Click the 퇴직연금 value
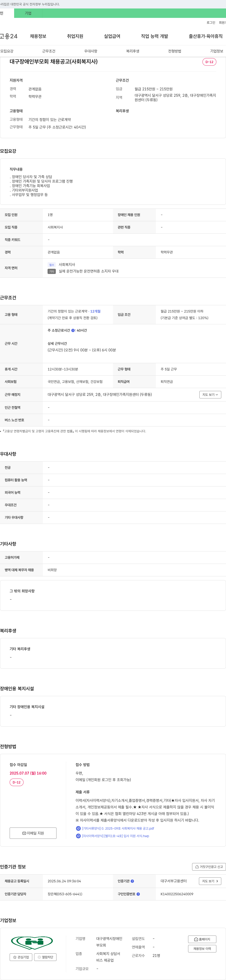Image resolution: width=226 pixels, height=980 pixels. point(167,382)
